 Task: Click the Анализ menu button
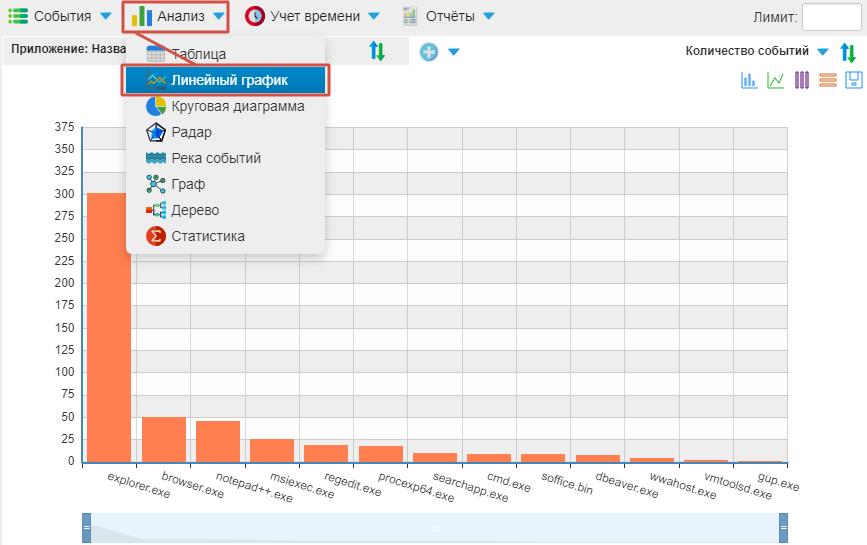coord(178,16)
